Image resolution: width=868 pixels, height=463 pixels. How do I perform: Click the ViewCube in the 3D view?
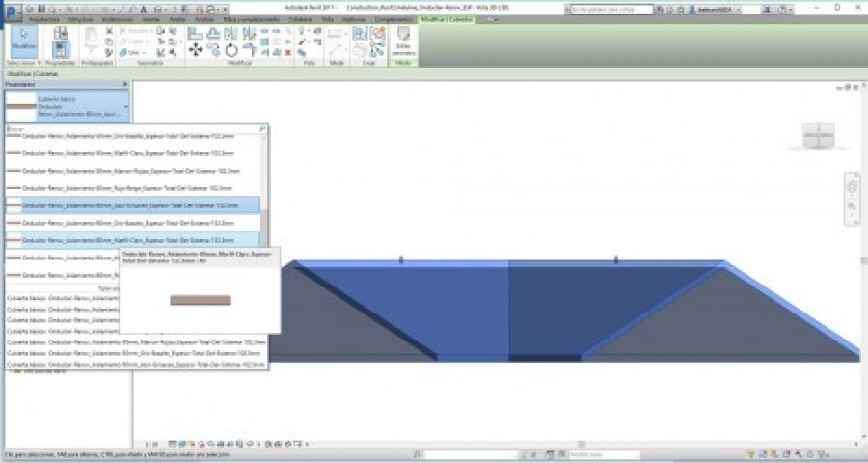coord(818,136)
